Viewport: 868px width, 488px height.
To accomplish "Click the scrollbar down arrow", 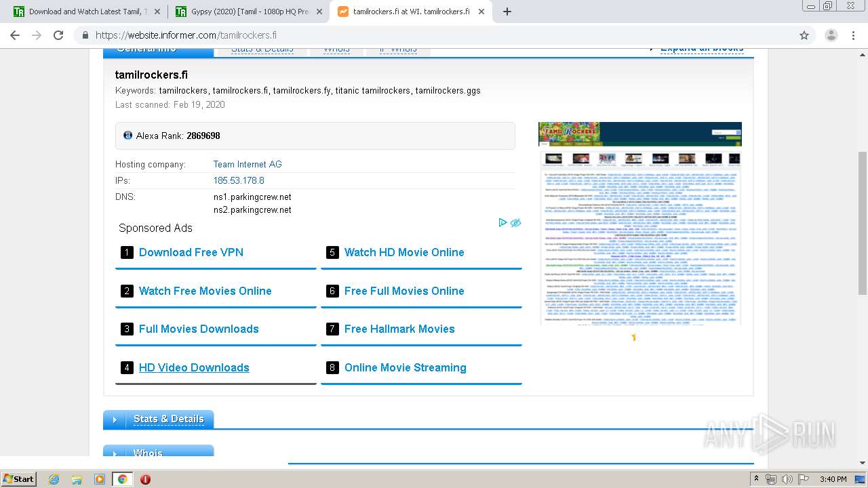I will coord(863,463).
